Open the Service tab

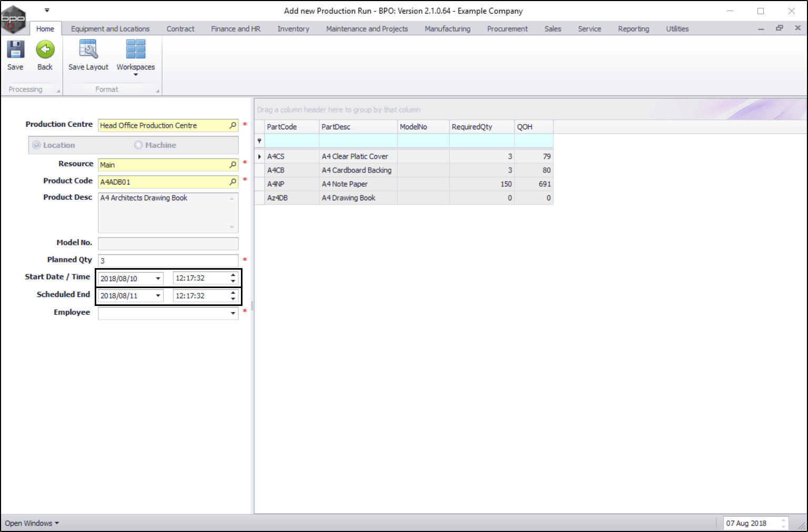[x=590, y=29]
